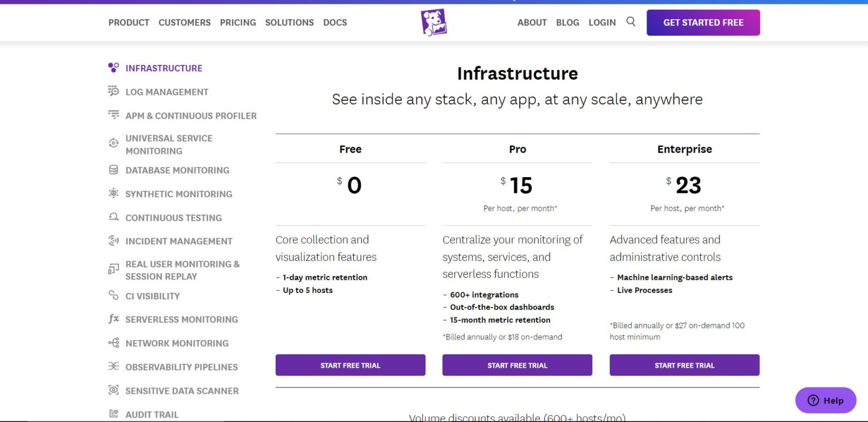Select Pricing in the navigation bar

(238, 23)
